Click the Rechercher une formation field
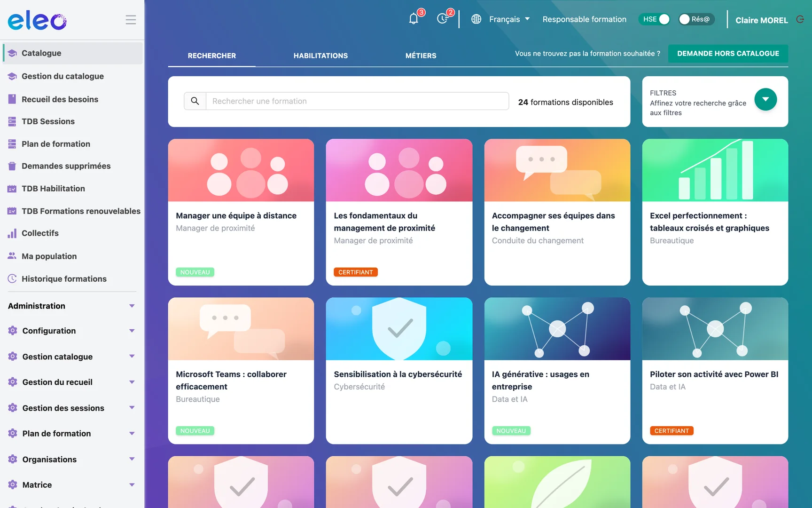The image size is (812, 508). [x=357, y=101]
